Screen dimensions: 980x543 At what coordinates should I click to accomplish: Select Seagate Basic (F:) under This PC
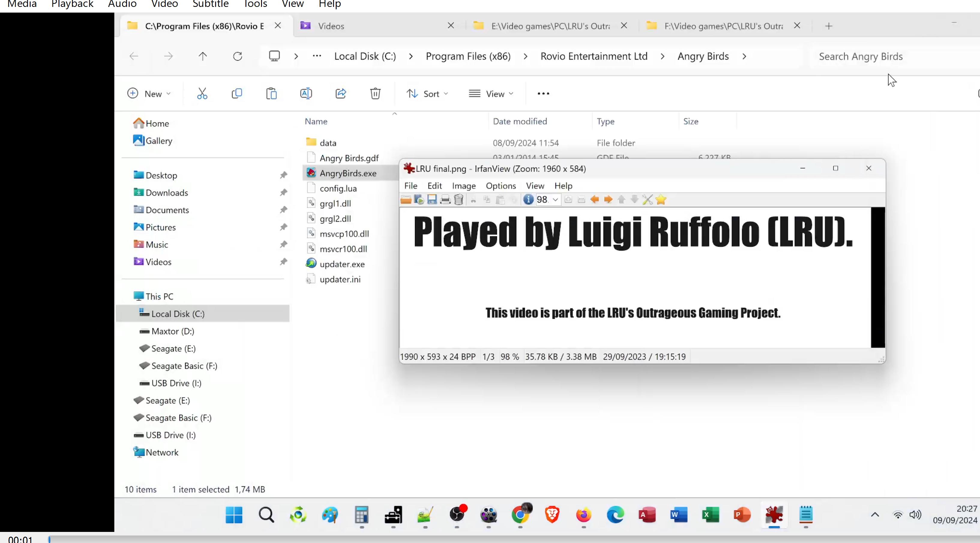[x=184, y=366]
